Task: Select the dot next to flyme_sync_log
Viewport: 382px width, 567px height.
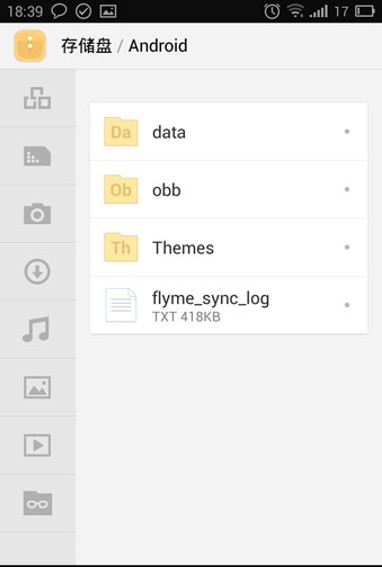Action: pyautogui.click(x=347, y=305)
